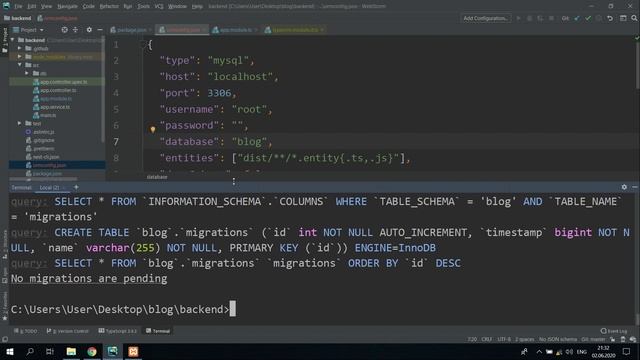Image resolution: width=640 pixels, height=360 pixels.
Task: Select the Local (2) terminal tab
Action: pyautogui.click(x=49, y=188)
